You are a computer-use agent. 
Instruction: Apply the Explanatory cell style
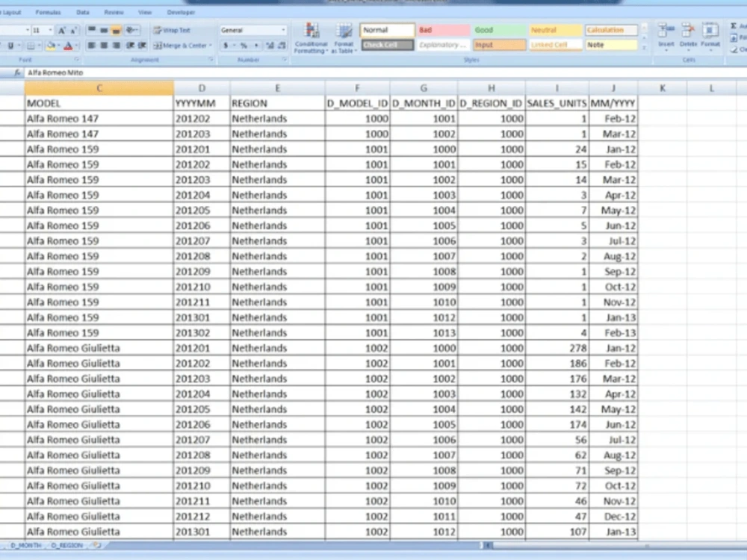coord(443,45)
